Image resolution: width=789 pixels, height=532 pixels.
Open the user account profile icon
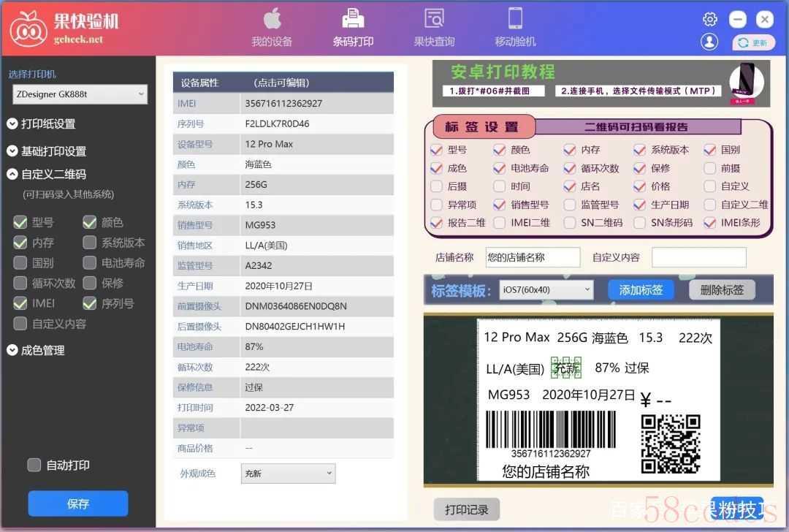(709, 41)
